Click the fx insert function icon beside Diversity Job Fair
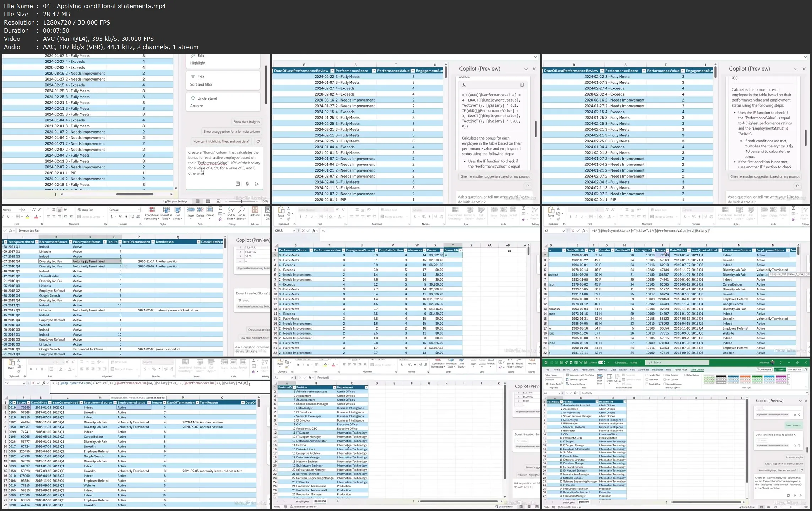812x511 pixels. [10, 230]
